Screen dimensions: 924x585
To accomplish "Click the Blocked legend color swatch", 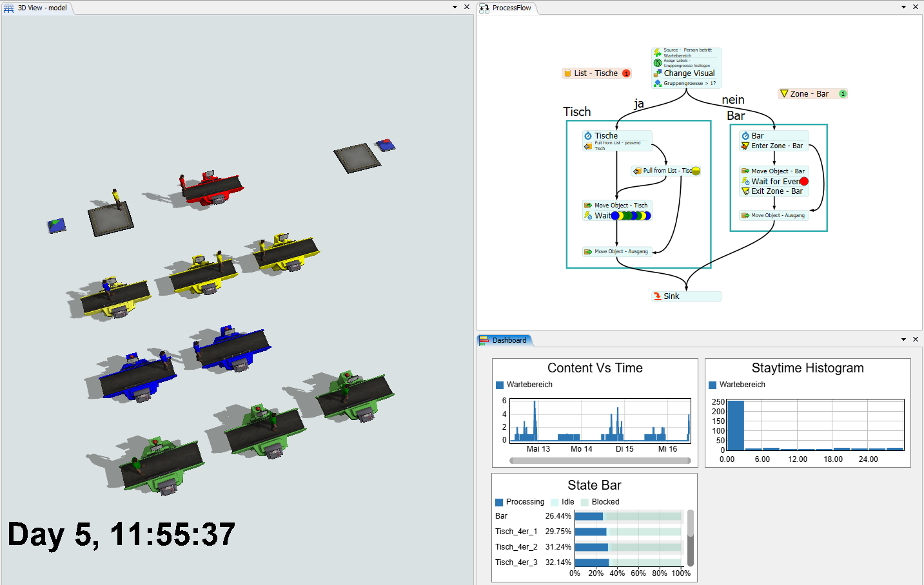I will pyautogui.click(x=585, y=503).
